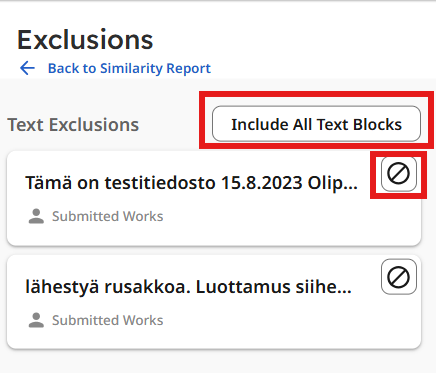Click circle-slash icon on Tämä on testitiedosto card
436x373 pixels.
[x=399, y=174]
